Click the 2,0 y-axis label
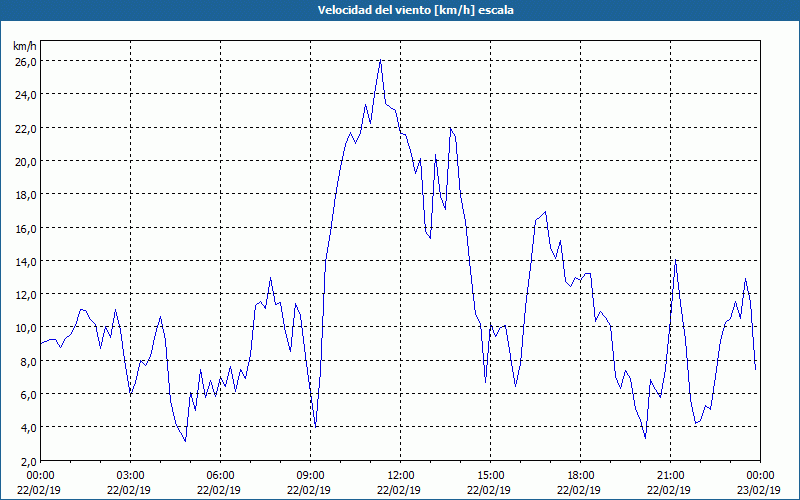This screenshot has width=800, height=500. click(28, 462)
